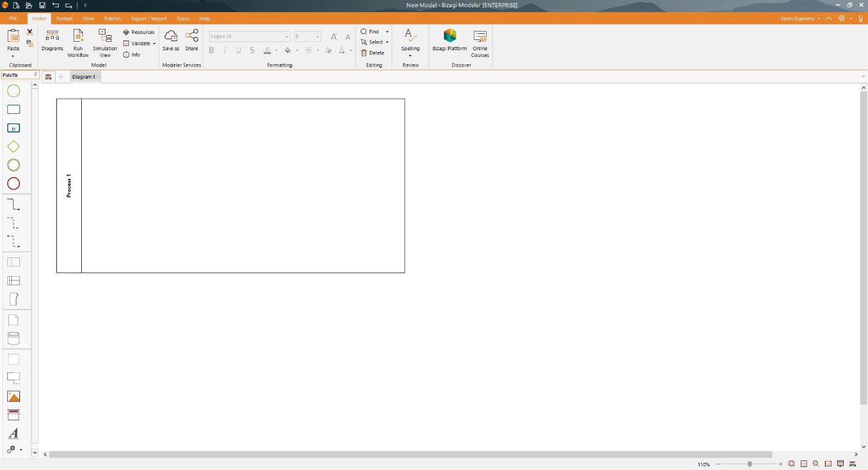Viewport: 868px width, 470px height.
Task: Choose the Sequence Flow connector tool
Action: click(x=13, y=205)
